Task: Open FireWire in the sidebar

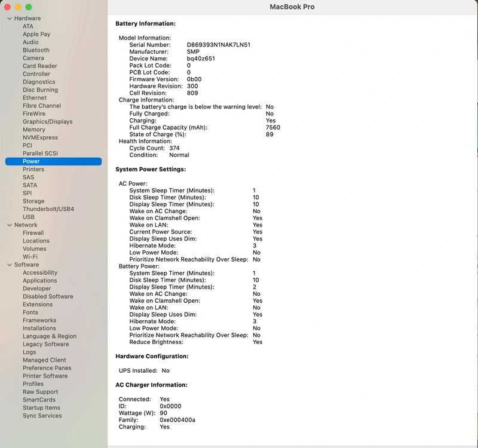Action: click(34, 113)
